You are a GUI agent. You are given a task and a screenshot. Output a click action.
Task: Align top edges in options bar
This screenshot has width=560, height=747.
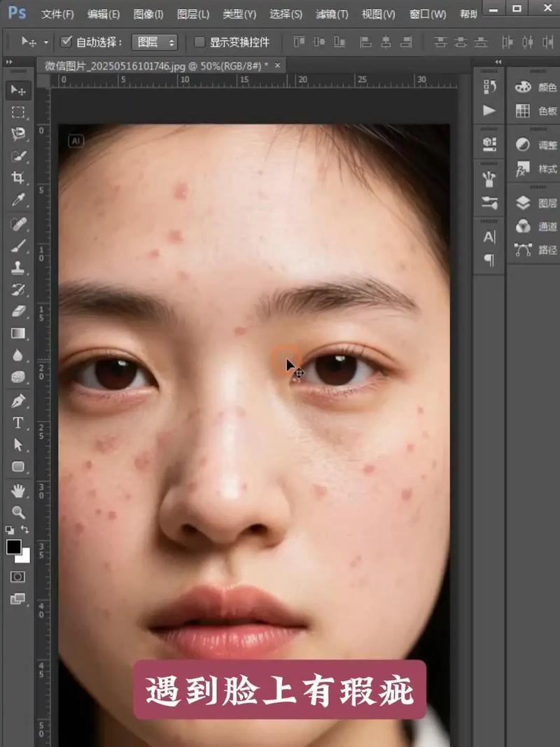click(x=299, y=43)
